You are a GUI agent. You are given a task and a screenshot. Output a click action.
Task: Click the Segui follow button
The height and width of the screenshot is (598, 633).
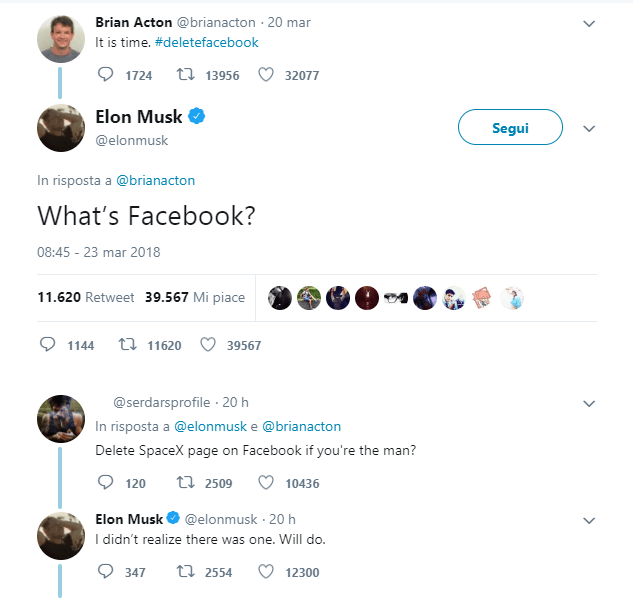tap(510, 128)
